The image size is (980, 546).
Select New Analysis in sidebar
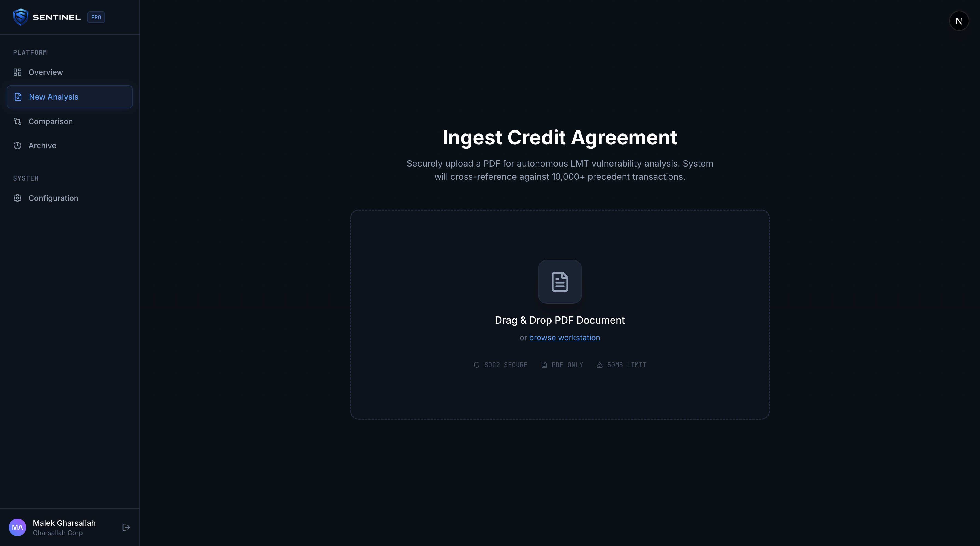coord(54,97)
